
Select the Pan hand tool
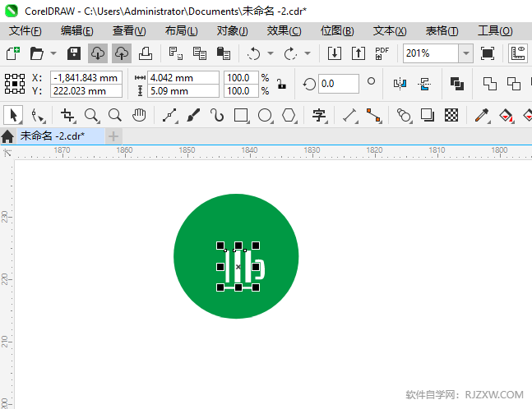[139, 115]
